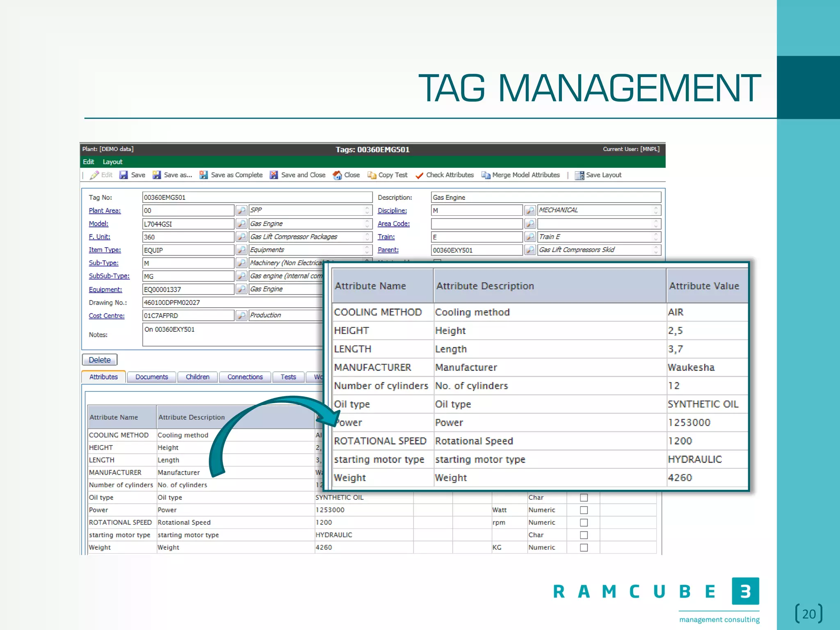Viewport: 840px width, 630px height.
Task: Follow the Parent link
Action: [x=388, y=250]
